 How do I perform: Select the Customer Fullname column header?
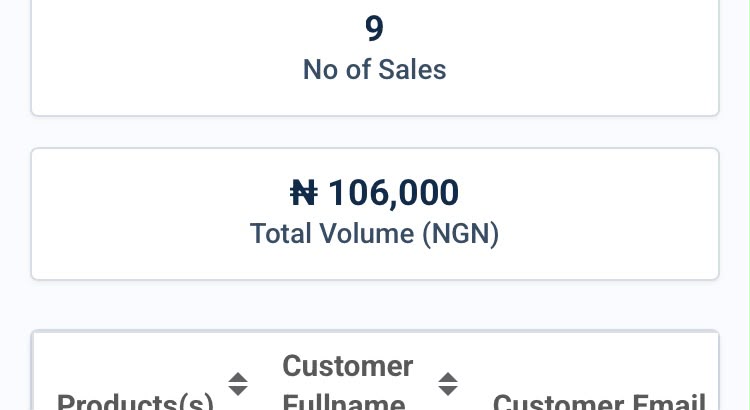pyautogui.click(x=348, y=382)
